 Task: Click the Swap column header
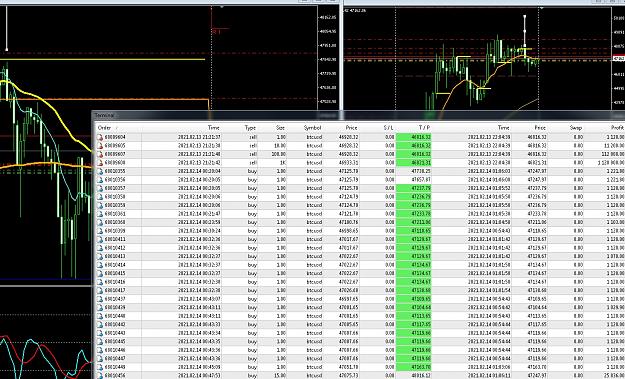click(576, 128)
